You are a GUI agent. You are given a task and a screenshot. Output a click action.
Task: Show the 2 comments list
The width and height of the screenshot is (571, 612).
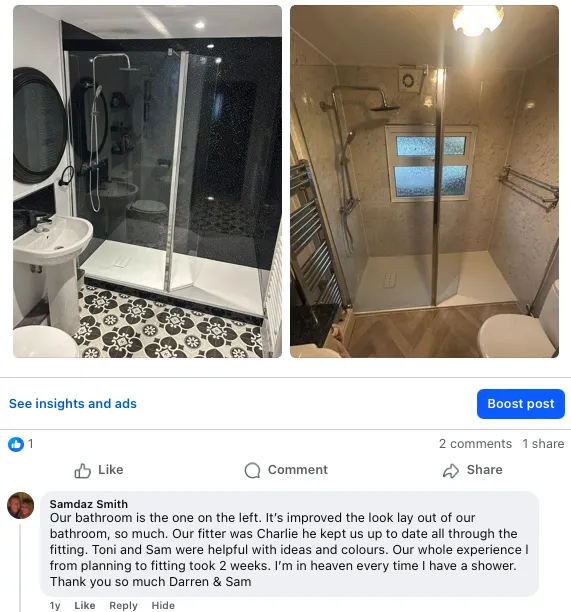tap(475, 444)
